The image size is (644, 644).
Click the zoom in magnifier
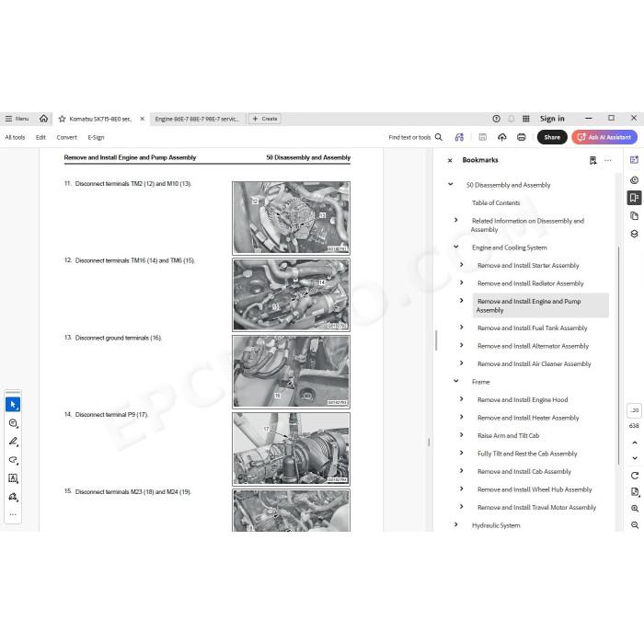[x=635, y=509]
